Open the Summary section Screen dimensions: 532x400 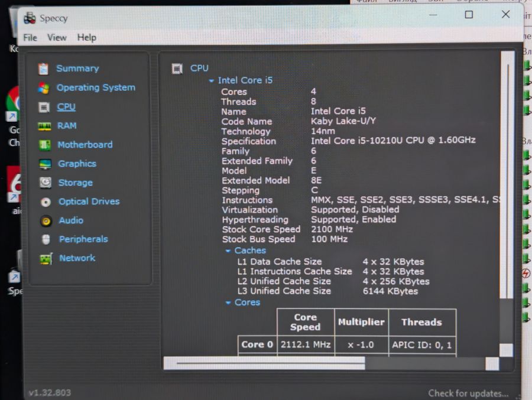tap(77, 69)
